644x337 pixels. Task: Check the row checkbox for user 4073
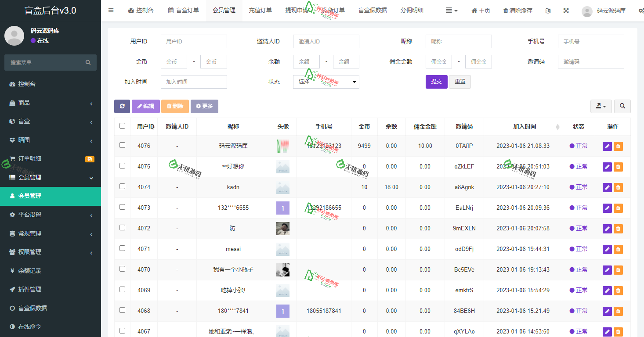tap(122, 208)
